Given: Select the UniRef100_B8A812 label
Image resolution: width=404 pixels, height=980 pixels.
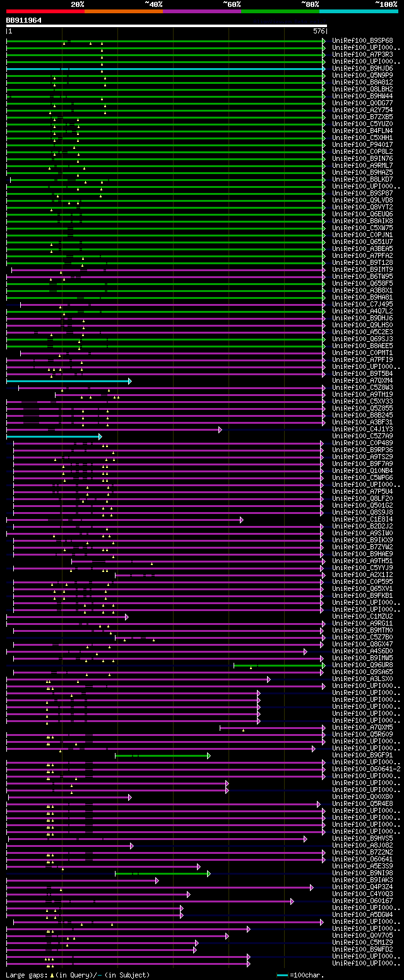Looking at the screenshot, I should tap(362, 82).
